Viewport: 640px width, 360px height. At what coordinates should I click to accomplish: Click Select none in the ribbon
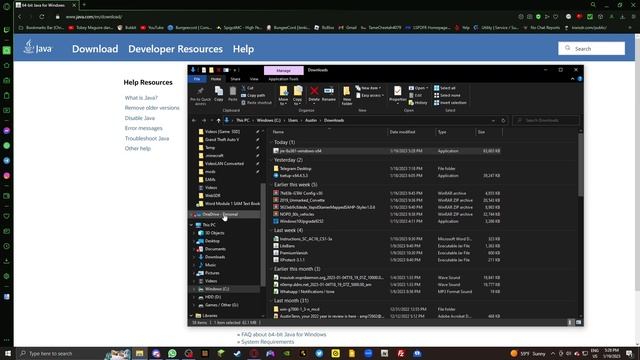pos(447,95)
